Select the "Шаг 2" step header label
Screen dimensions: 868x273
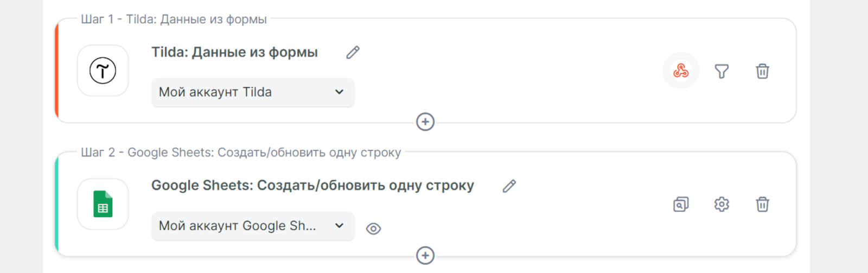click(241, 153)
